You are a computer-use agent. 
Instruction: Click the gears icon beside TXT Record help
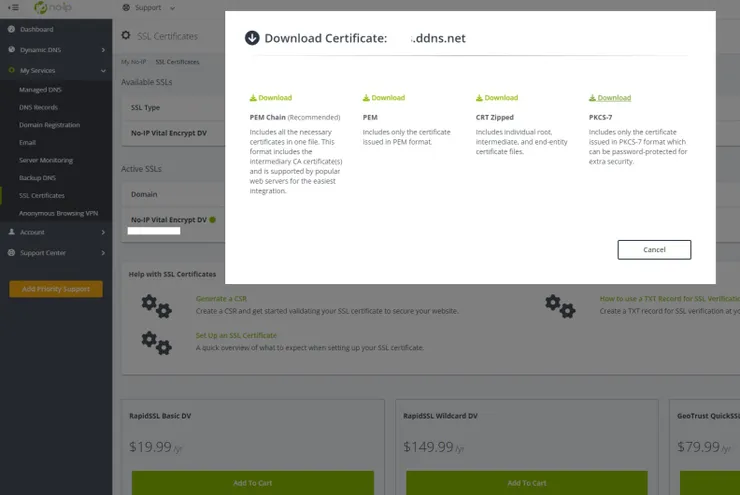tap(560, 305)
